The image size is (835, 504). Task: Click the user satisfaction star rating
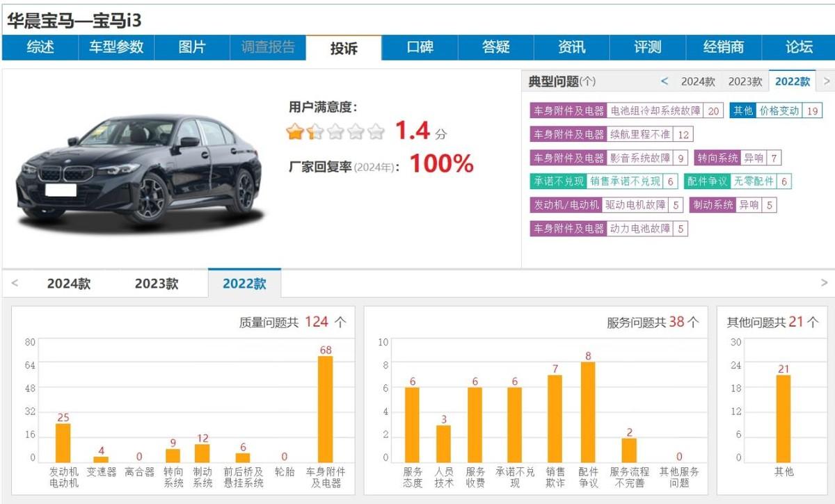pos(335,131)
